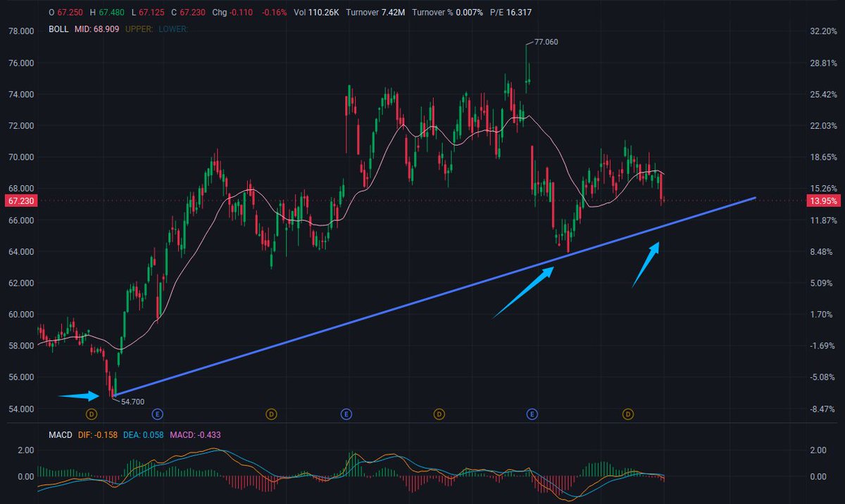Click the MACD: -0.433 value
845x504 pixels.
tap(196, 435)
